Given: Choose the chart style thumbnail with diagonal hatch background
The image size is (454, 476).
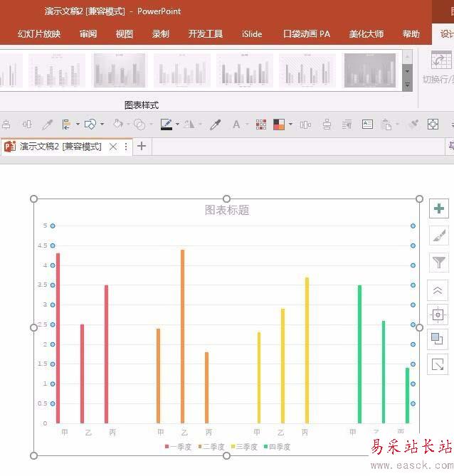Looking at the screenshot, I should click(x=307, y=70).
